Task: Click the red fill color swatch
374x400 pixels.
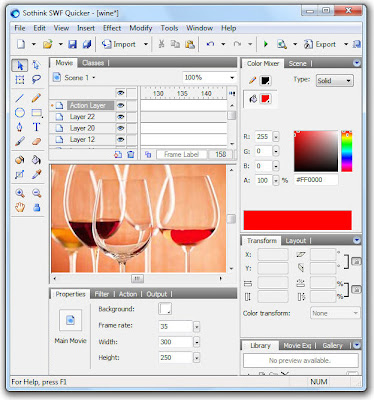Action: [265, 99]
